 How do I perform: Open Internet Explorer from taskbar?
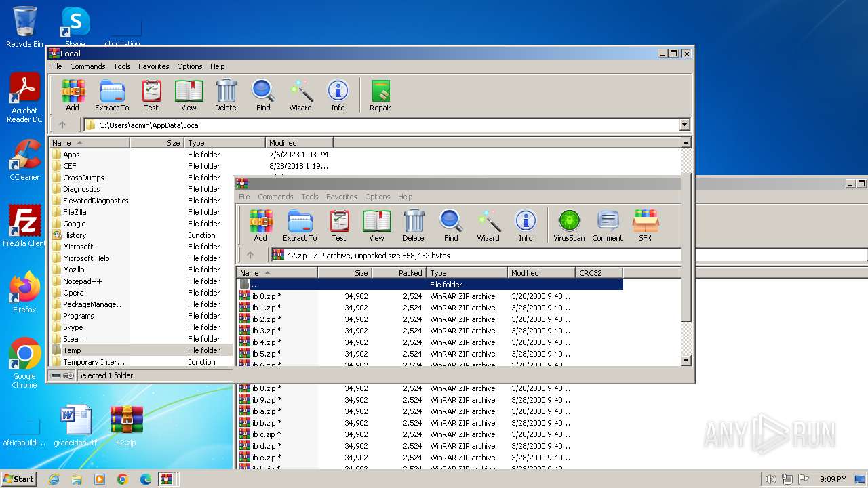click(x=54, y=479)
